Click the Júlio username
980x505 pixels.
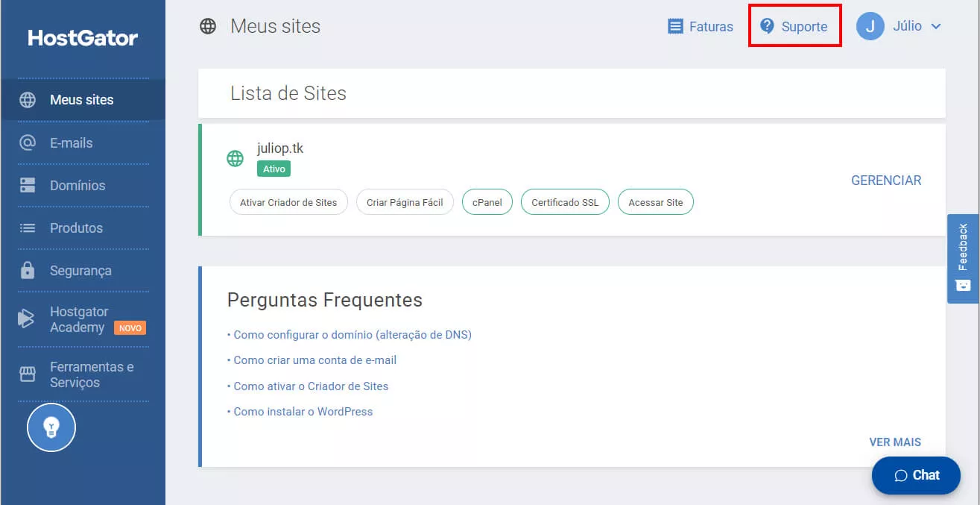pos(907,26)
